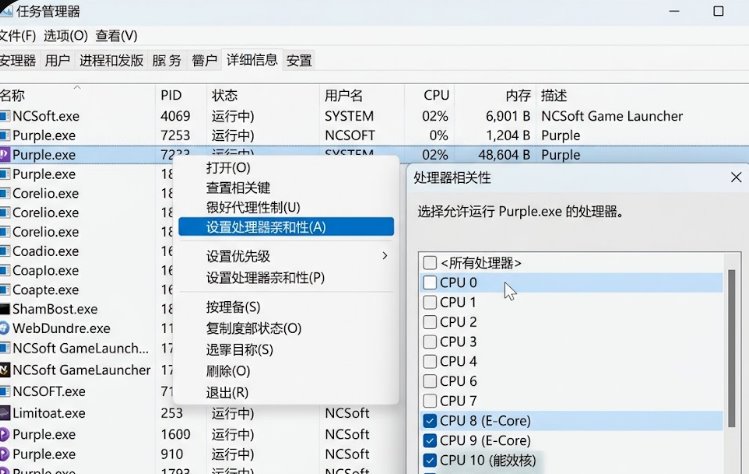Click the highlighted Purple.exe row's purple icon
The width and height of the screenshot is (749, 474).
(5, 155)
